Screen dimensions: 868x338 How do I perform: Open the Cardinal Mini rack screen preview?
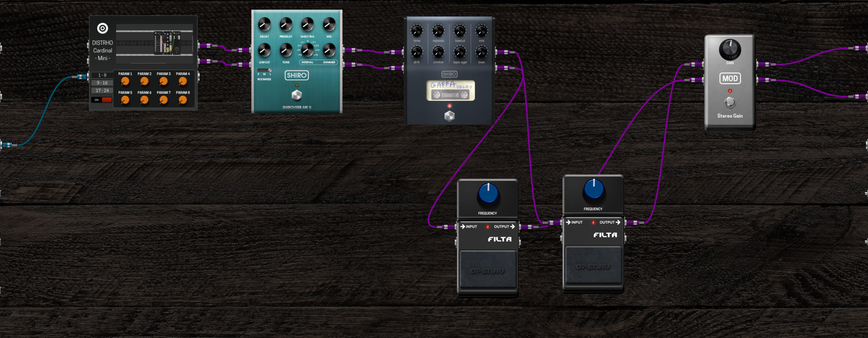click(x=155, y=43)
